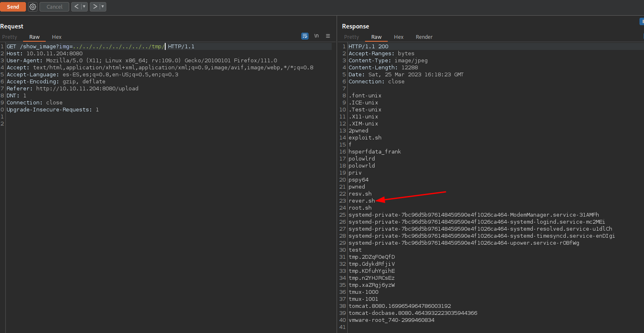The image size is (644, 333).
Task: Switch Response panel to Pretty tab
Action: (351, 37)
